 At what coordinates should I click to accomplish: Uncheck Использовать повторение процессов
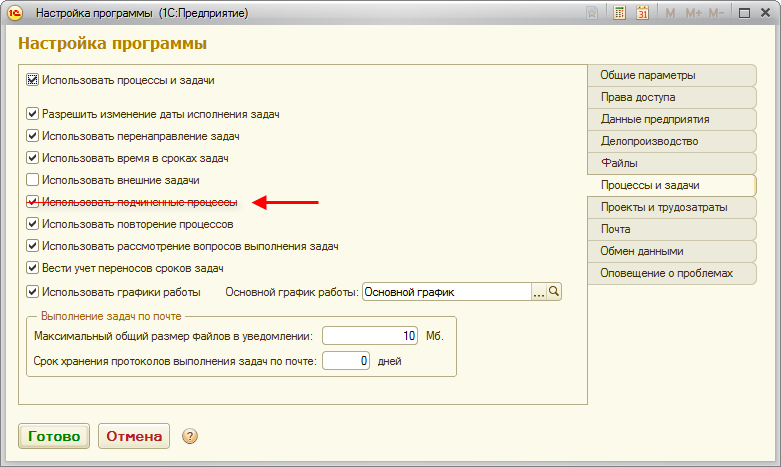tap(32, 224)
